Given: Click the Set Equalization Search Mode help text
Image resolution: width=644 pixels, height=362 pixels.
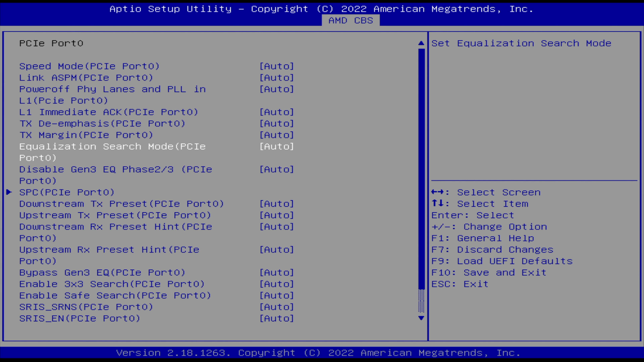Looking at the screenshot, I should point(522,43).
